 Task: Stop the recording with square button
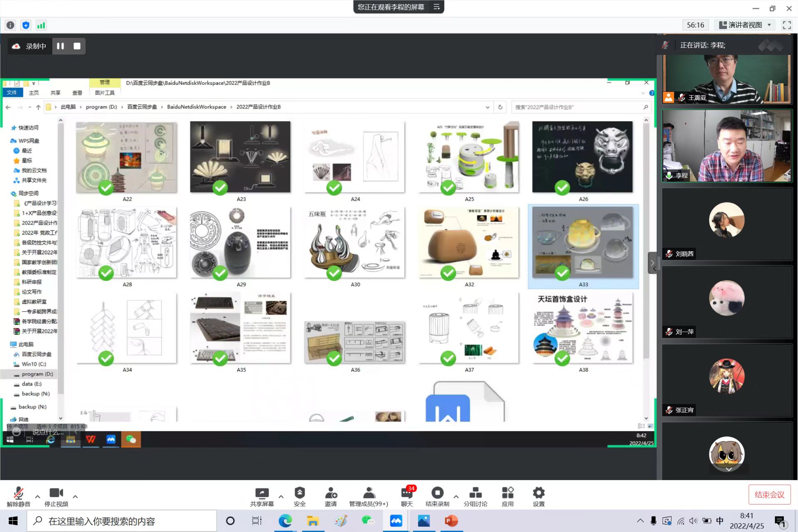pyautogui.click(x=77, y=46)
